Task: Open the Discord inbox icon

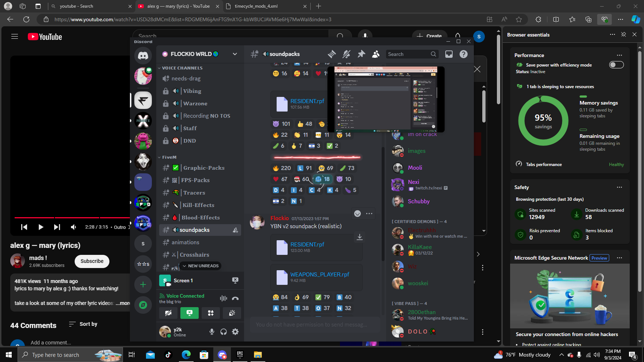Action: (x=449, y=54)
